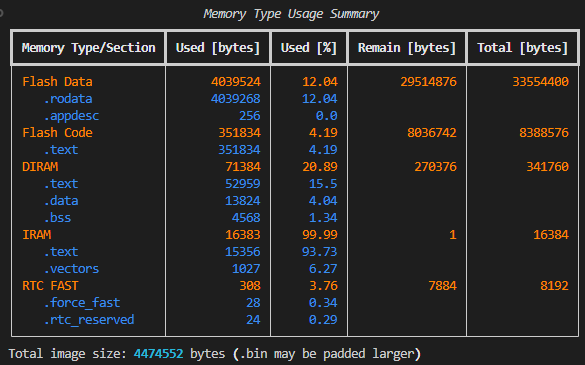Click the IRAM .text percentage 93.73

coord(320,252)
